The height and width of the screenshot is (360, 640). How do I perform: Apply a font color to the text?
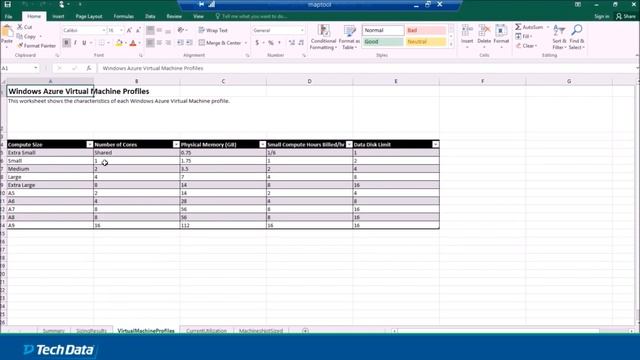[133, 43]
